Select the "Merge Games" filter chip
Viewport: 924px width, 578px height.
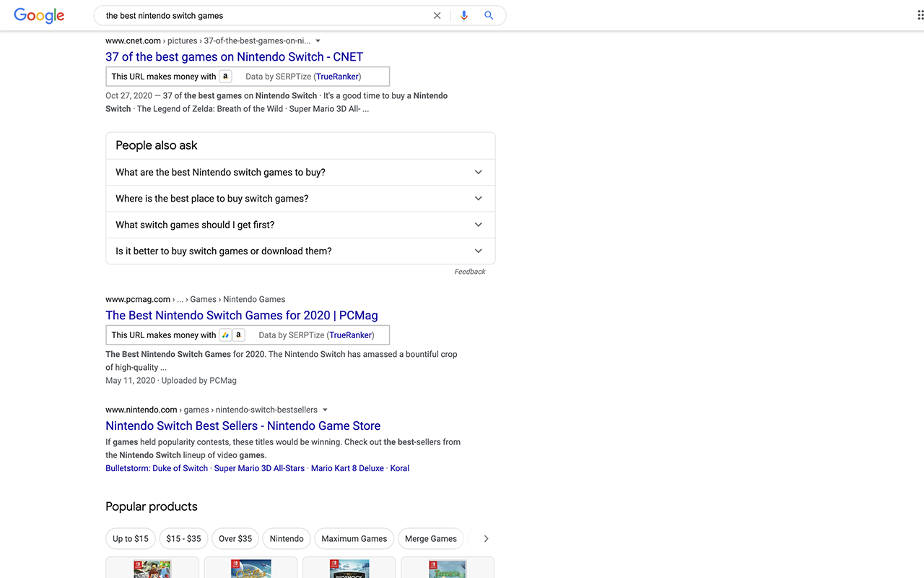(x=431, y=538)
